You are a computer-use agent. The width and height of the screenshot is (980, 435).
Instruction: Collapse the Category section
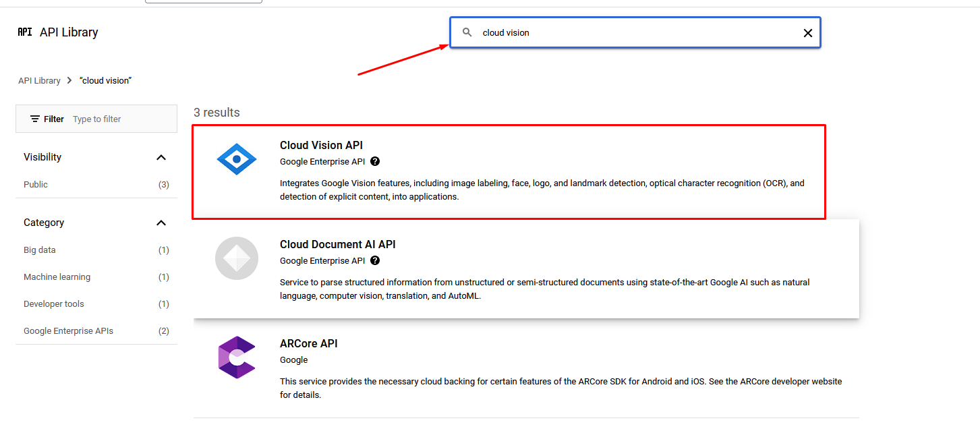tap(161, 223)
